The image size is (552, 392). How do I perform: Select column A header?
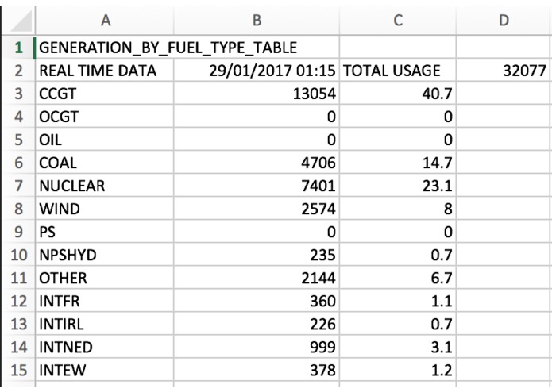105,21
